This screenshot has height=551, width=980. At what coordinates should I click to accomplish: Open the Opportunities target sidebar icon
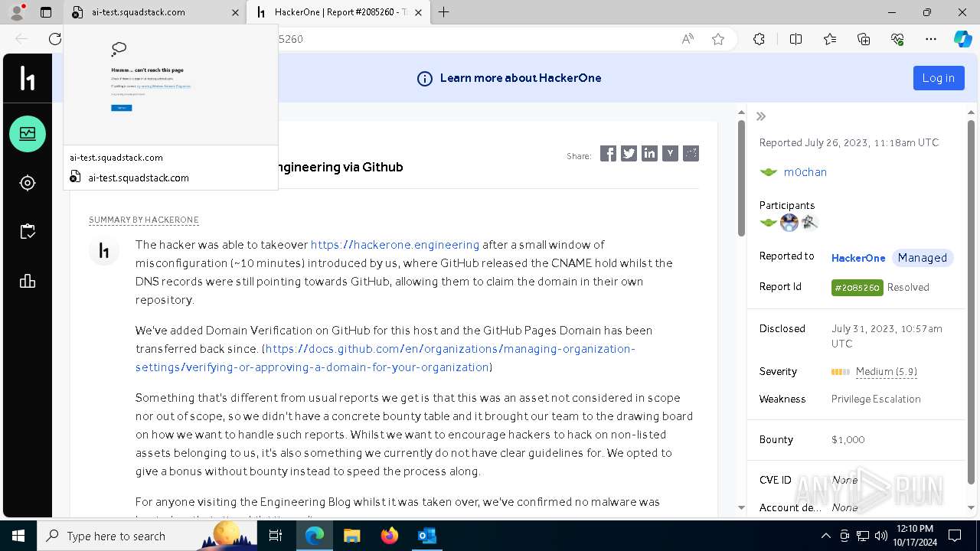[28, 183]
